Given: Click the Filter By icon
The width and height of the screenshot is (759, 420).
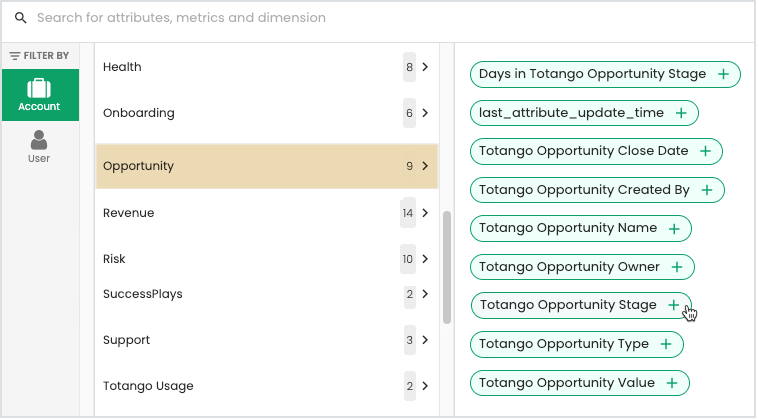Looking at the screenshot, I should (15, 56).
